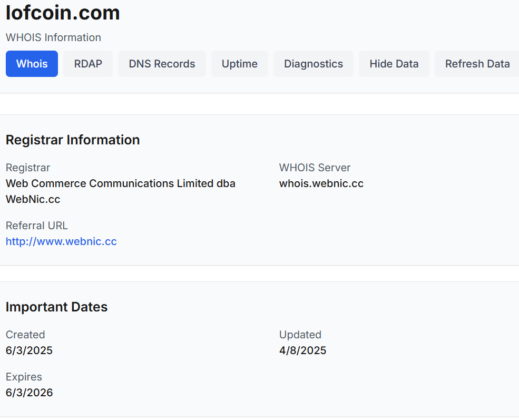Click the Hide Data button
The height and width of the screenshot is (420, 519).
pyautogui.click(x=394, y=64)
